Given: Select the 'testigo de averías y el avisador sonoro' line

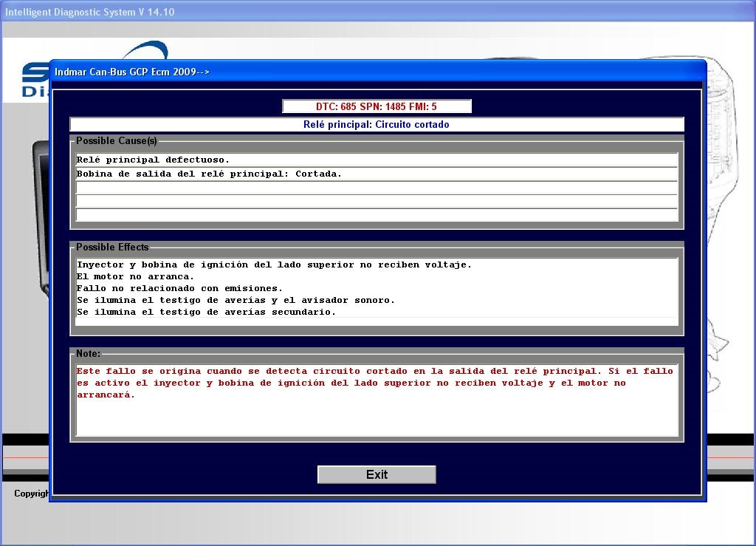Looking at the screenshot, I should (236, 300).
